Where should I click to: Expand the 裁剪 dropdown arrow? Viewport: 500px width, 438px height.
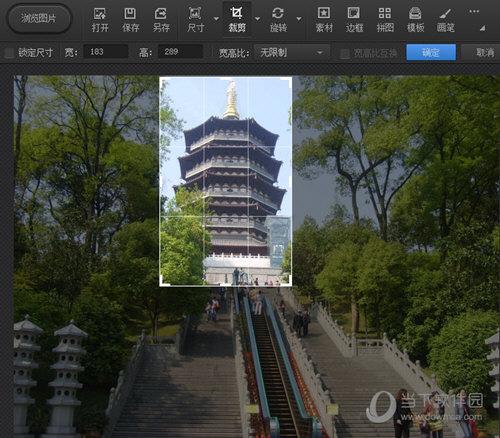click(257, 19)
